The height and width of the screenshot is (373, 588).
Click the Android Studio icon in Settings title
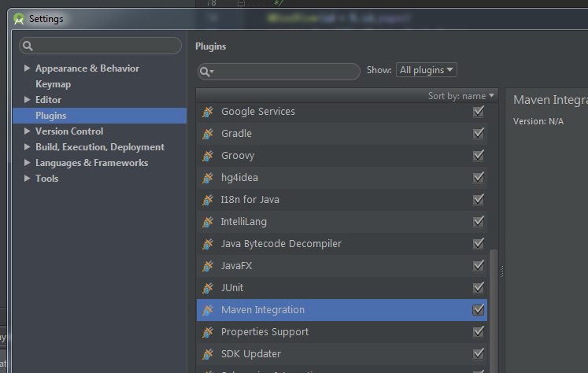tap(19, 19)
